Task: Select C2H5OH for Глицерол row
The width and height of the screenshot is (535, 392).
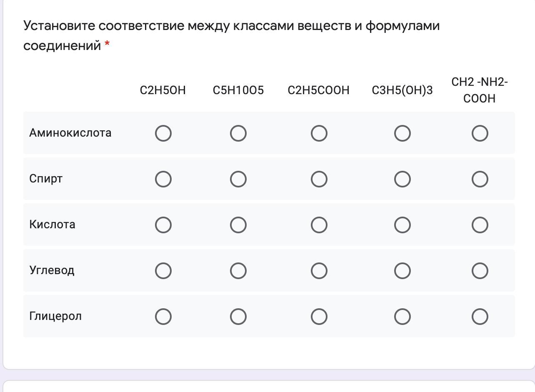Action: 163,317
